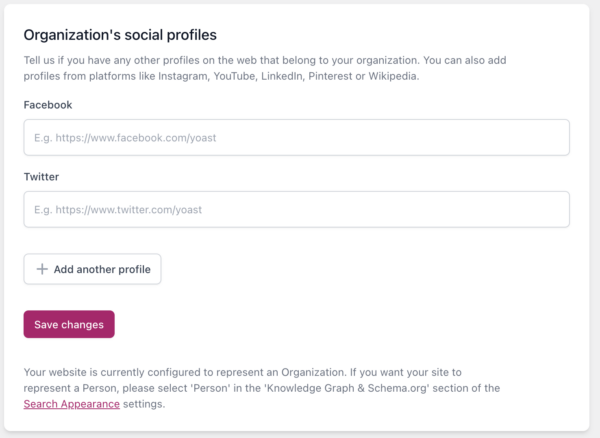
Task: Click the plus icon beside Add another profile
Action: (x=42, y=269)
